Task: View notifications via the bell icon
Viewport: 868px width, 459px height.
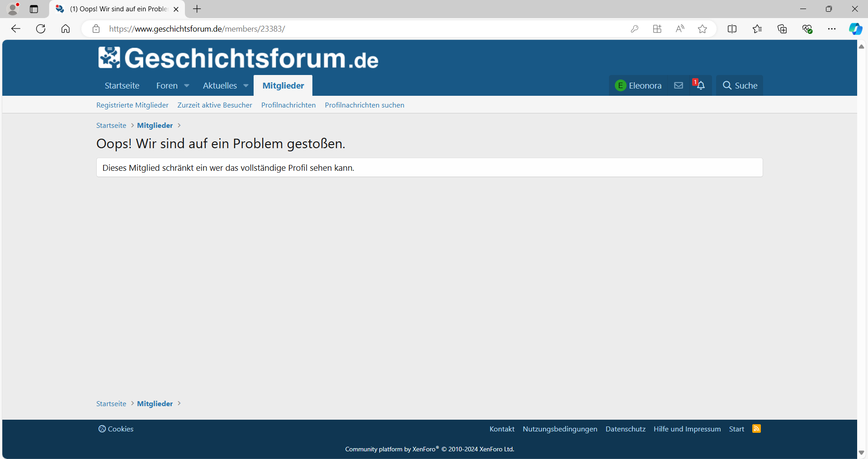Action: (x=700, y=86)
